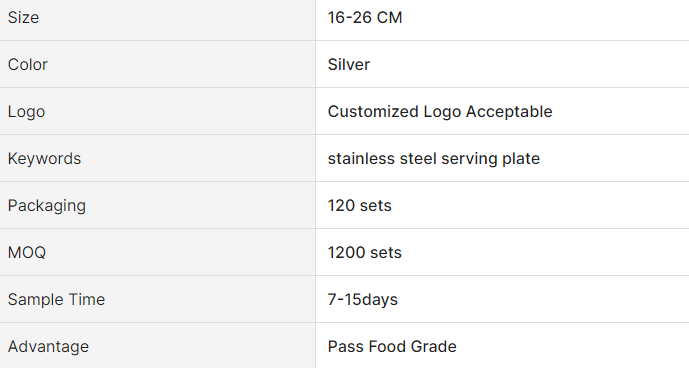Click the word Acceptable in Logo row
The image size is (689, 368).
pyautogui.click(x=509, y=112)
